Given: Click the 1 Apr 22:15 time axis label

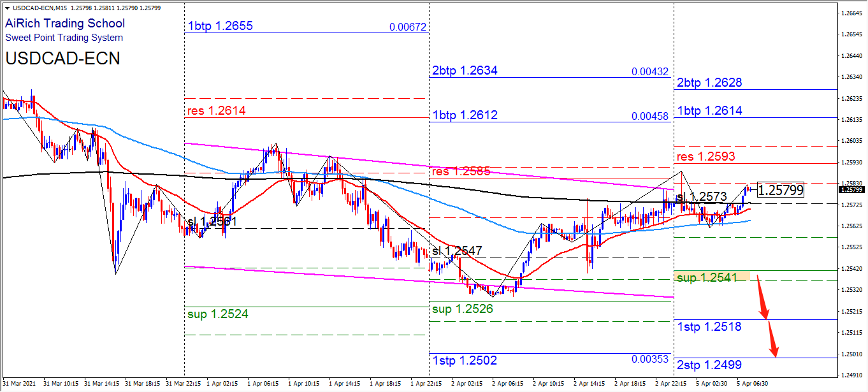Looking at the screenshot, I should [x=428, y=384].
